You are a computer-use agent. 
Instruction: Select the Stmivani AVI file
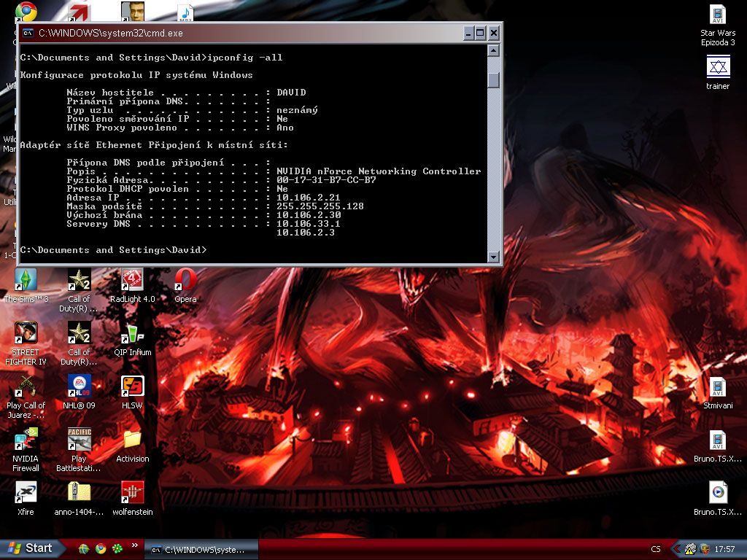(x=718, y=388)
